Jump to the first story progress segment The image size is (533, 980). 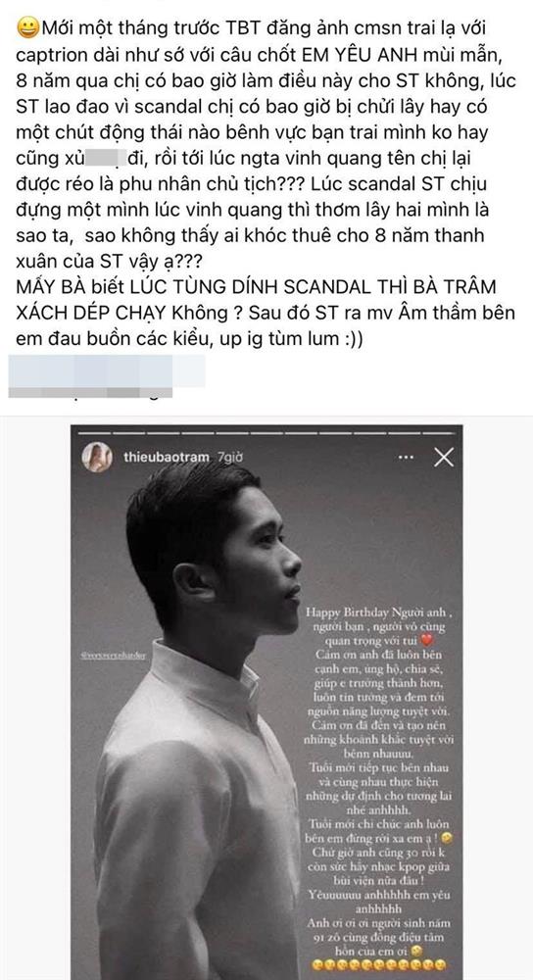point(94,432)
